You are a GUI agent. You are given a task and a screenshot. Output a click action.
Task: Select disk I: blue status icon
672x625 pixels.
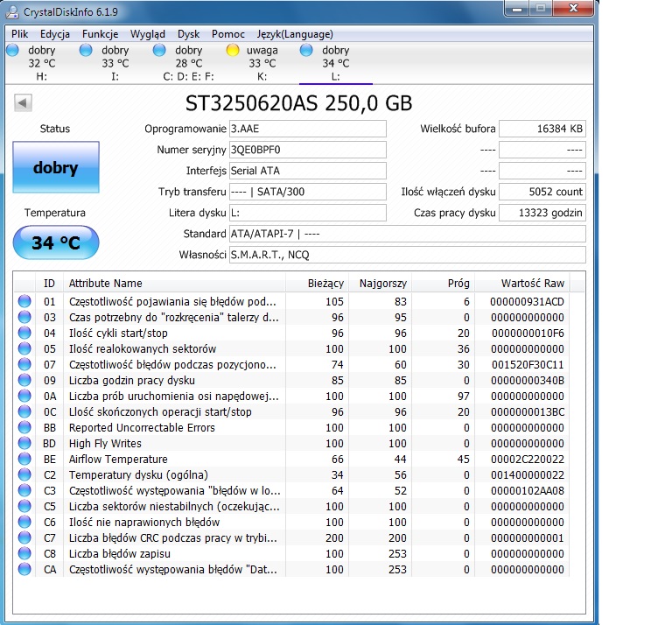(86, 50)
